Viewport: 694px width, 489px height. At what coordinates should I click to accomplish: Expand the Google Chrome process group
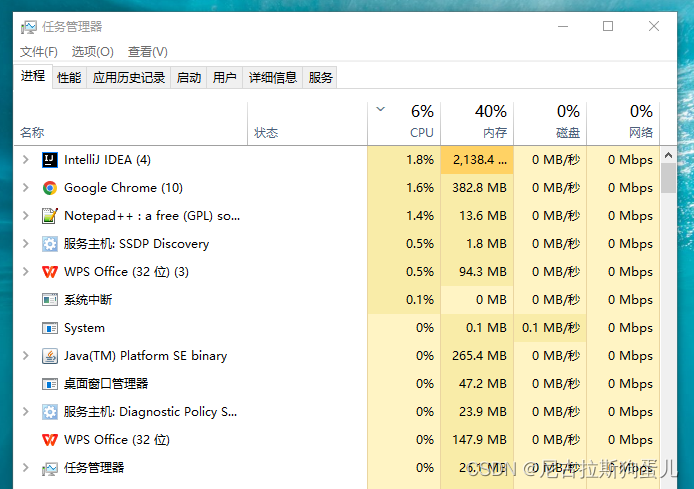pos(25,188)
